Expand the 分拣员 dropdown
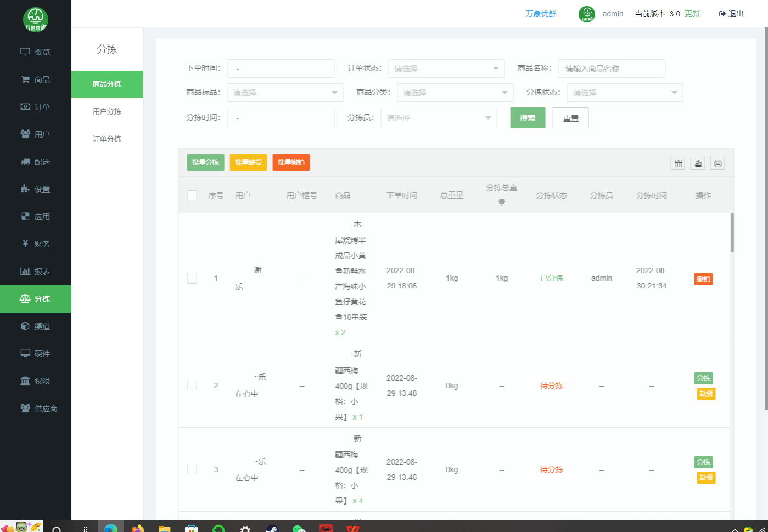Image resolution: width=768 pixels, height=532 pixels. [439, 118]
